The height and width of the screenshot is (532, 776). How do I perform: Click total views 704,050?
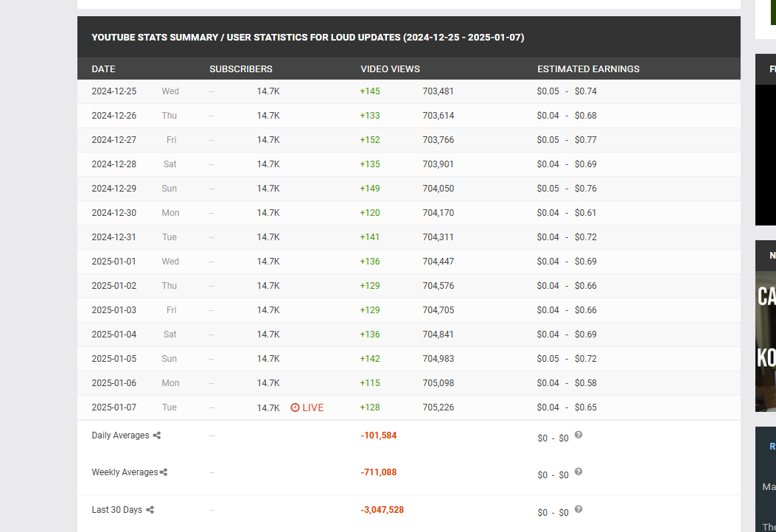click(438, 188)
